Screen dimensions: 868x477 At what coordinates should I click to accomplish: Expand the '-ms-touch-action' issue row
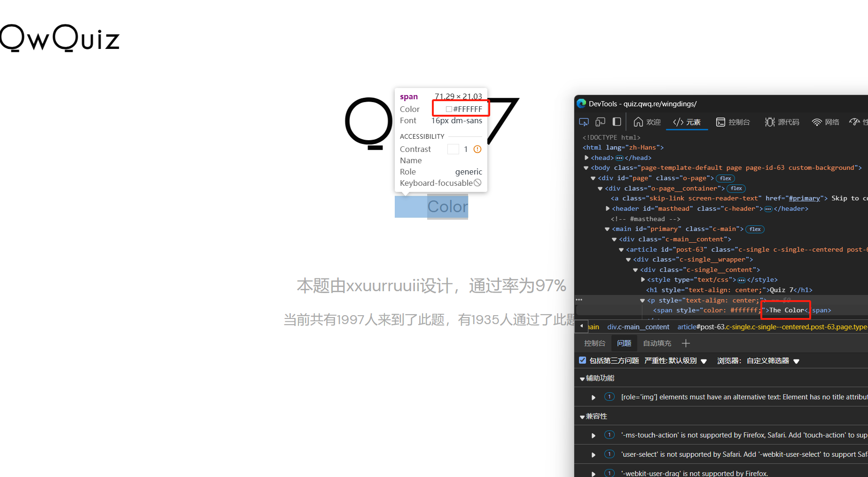click(594, 436)
